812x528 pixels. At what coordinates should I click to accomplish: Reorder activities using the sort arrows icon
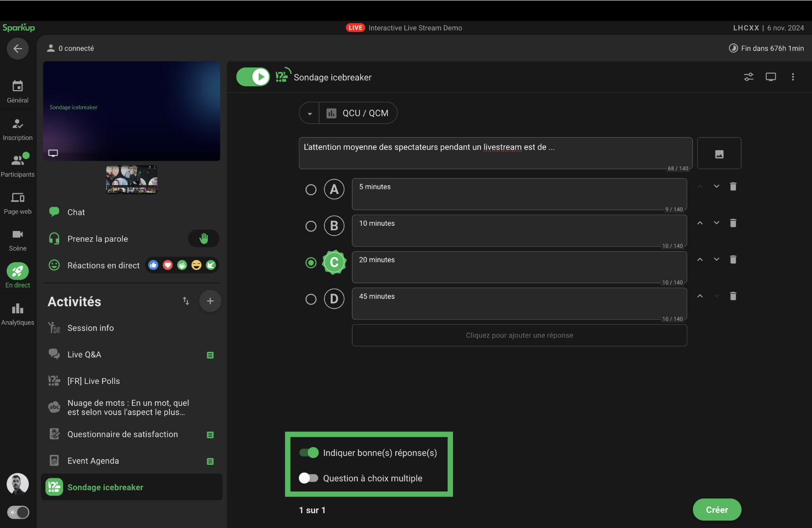pos(186,301)
